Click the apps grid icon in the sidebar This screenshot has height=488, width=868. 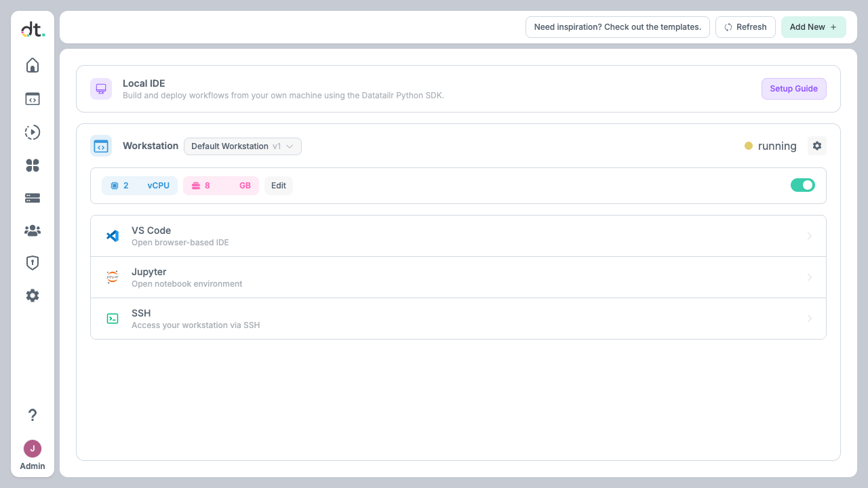click(32, 165)
